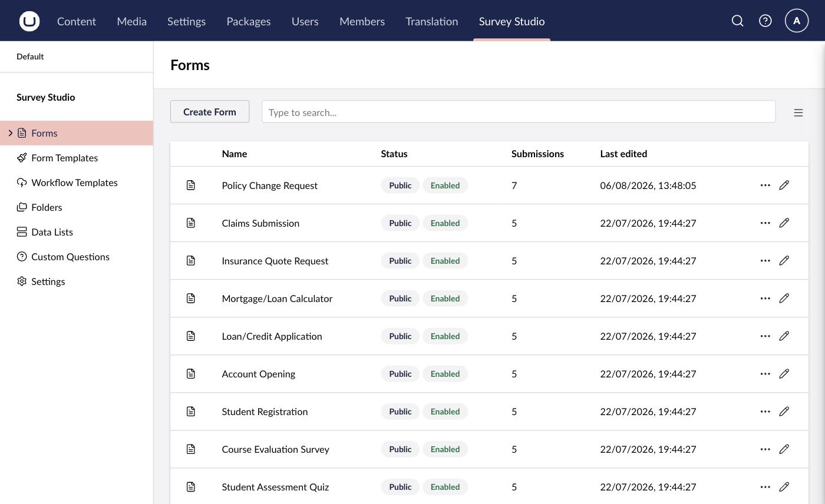This screenshot has height=504, width=825.
Task: Switch to the Content section
Action: pos(77,21)
